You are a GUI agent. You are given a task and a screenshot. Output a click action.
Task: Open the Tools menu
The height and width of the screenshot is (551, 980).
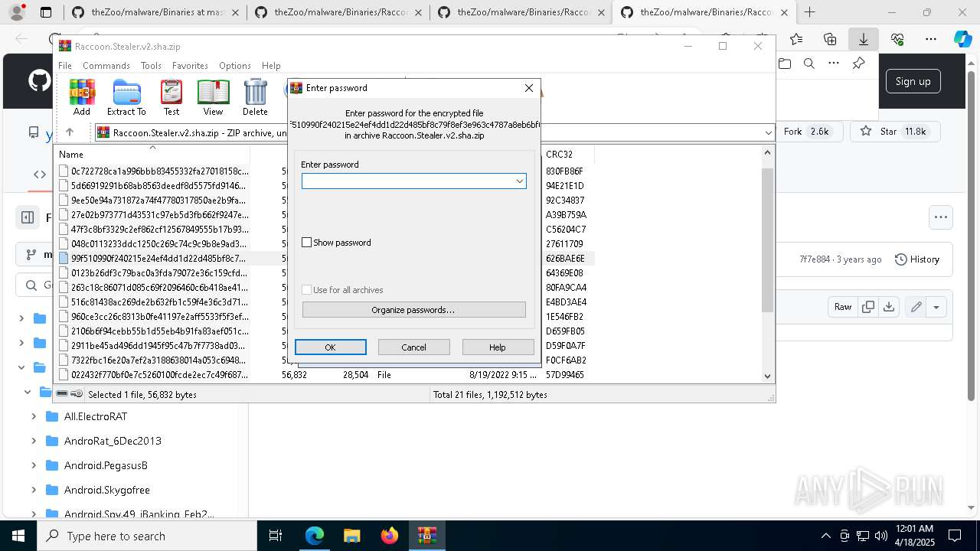[151, 66]
